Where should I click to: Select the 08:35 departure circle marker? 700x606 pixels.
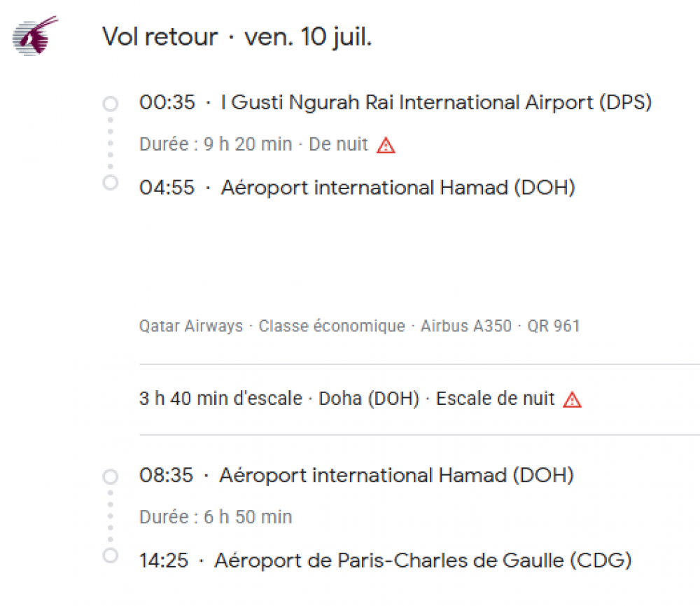click(x=110, y=477)
